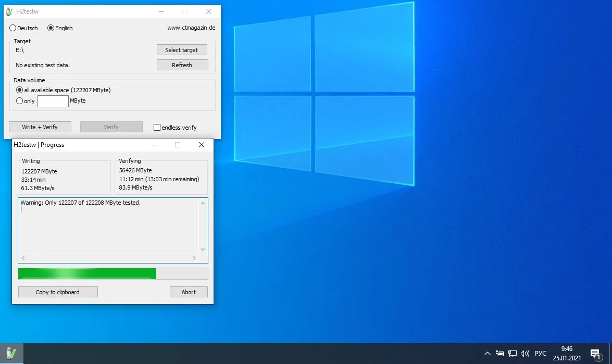Enable the endless verify checkbox

click(157, 127)
